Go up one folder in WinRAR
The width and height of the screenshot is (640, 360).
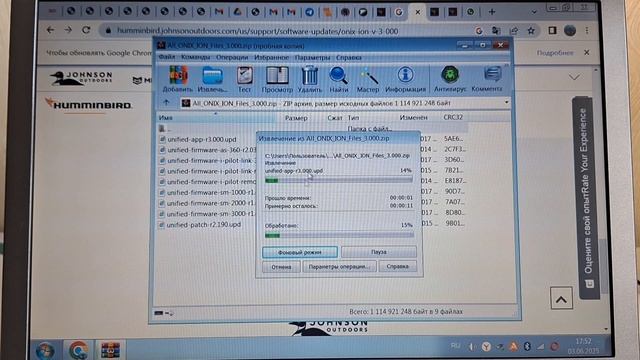pyautogui.click(x=166, y=102)
